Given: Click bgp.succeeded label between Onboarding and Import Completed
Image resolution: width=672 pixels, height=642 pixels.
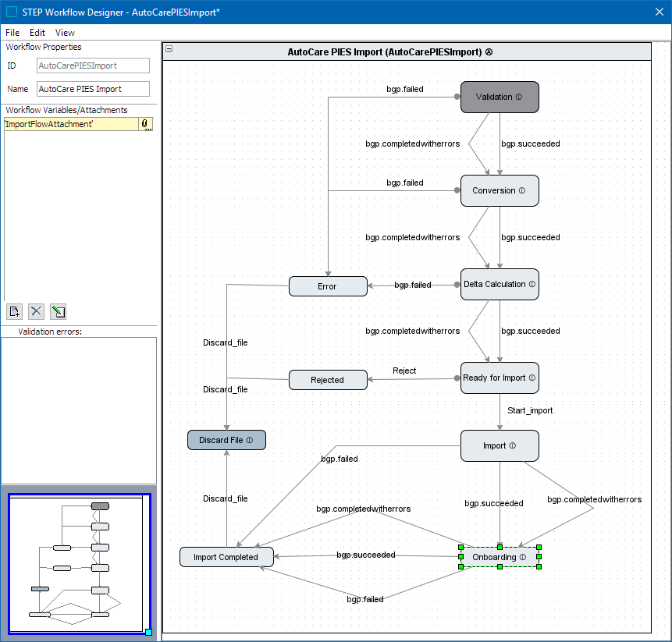Looking at the screenshot, I should [x=366, y=555].
